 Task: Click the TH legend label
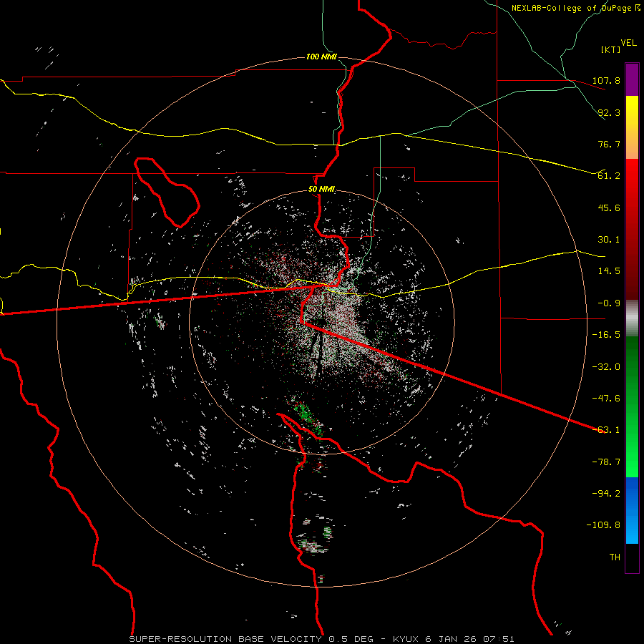coord(615,557)
